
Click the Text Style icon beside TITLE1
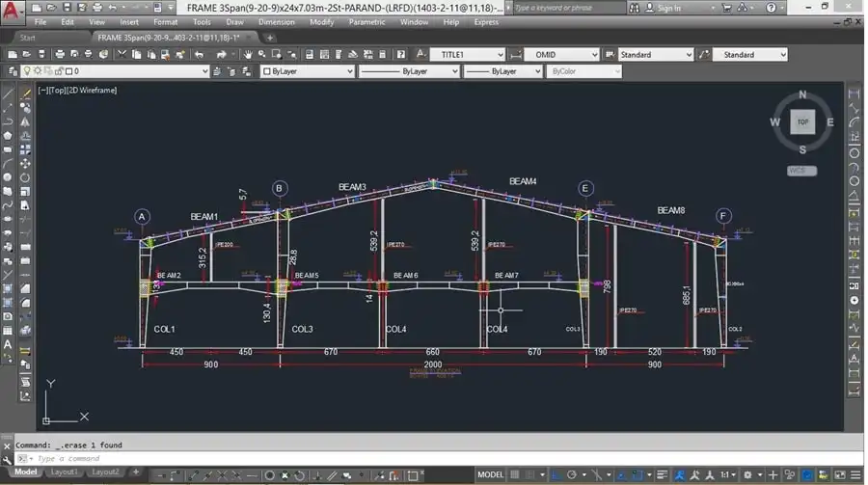[x=420, y=54]
